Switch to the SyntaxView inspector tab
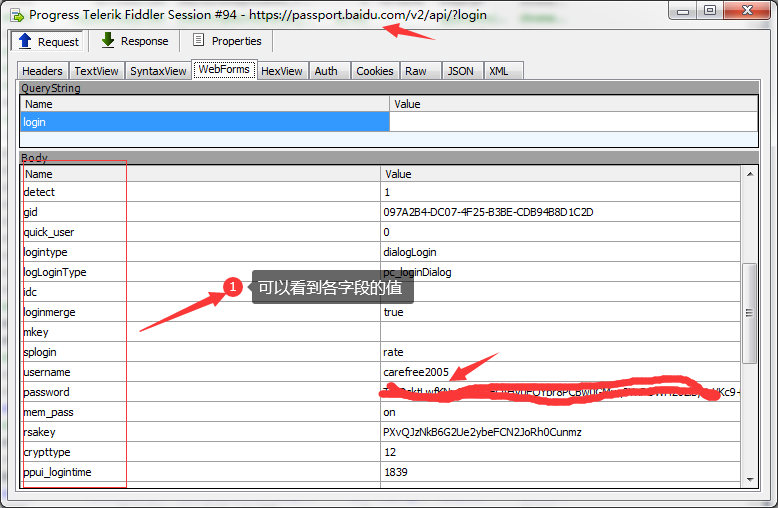 click(x=158, y=71)
